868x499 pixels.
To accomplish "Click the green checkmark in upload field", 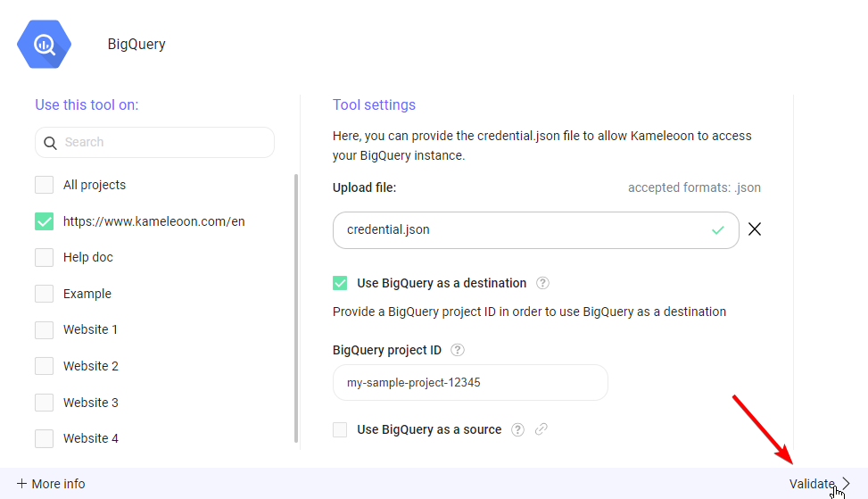I will (x=718, y=230).
